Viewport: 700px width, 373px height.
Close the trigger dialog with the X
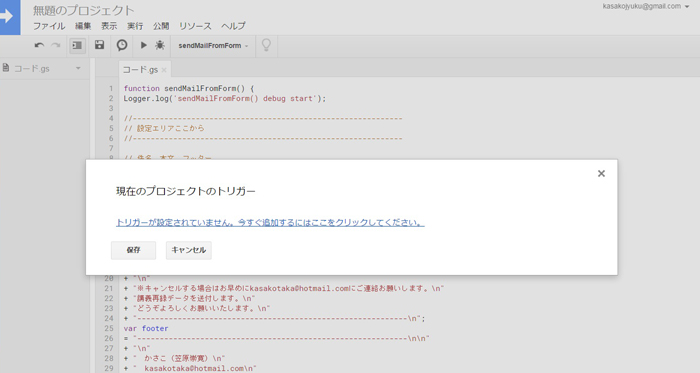(601, 174)
